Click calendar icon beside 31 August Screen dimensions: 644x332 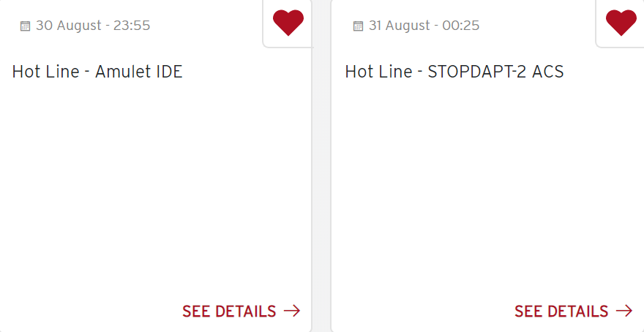(358, 26)
